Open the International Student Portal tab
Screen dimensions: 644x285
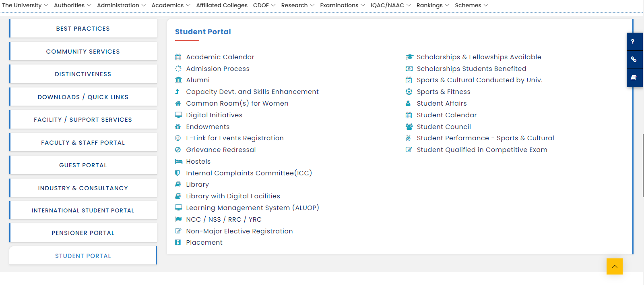coord(83,210)
